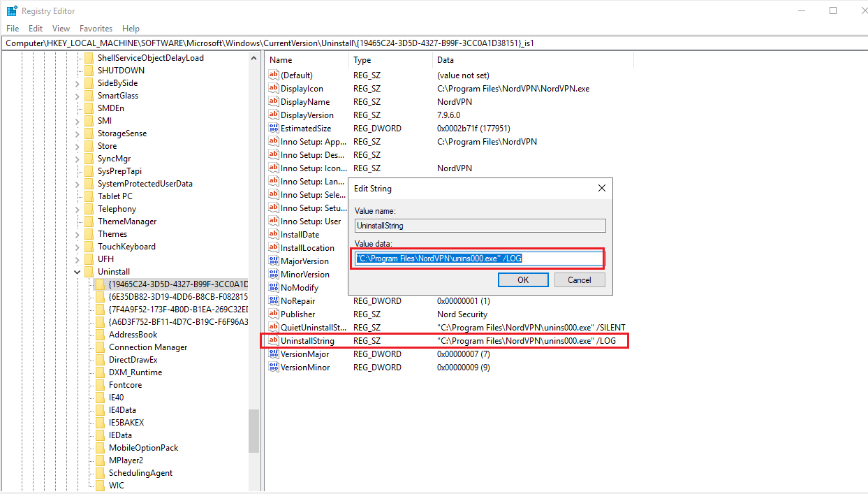The width and height of the screenshot is (868, 494).
Task: Click the DWORD icon beside VersionMajor value
Action: tap(274, 354)
